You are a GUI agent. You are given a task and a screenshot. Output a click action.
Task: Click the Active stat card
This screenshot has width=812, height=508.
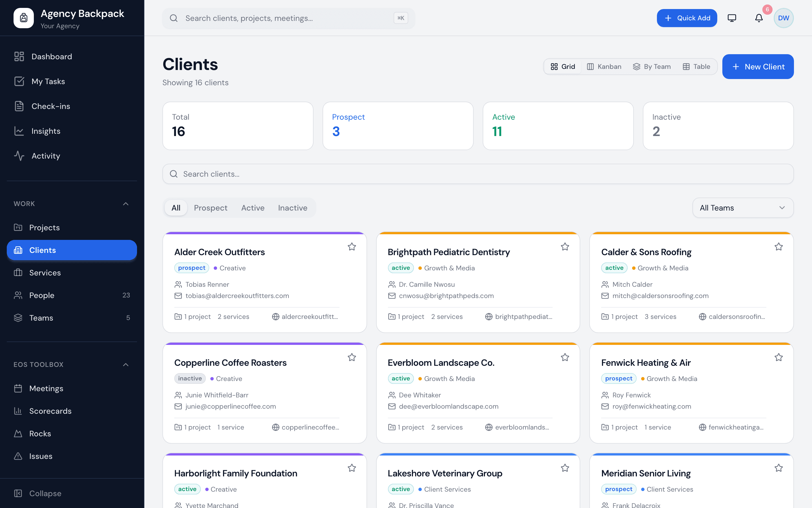tap(558, 126)
